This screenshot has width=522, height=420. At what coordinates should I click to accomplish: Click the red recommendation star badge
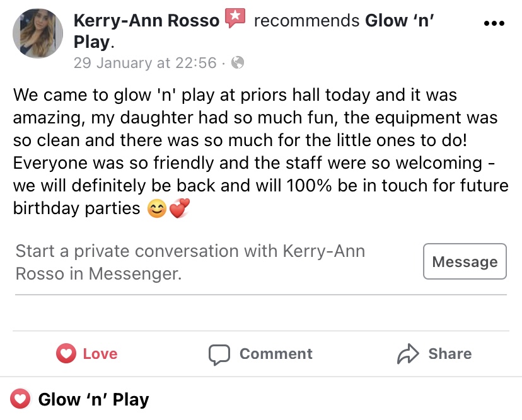point(235,19)
